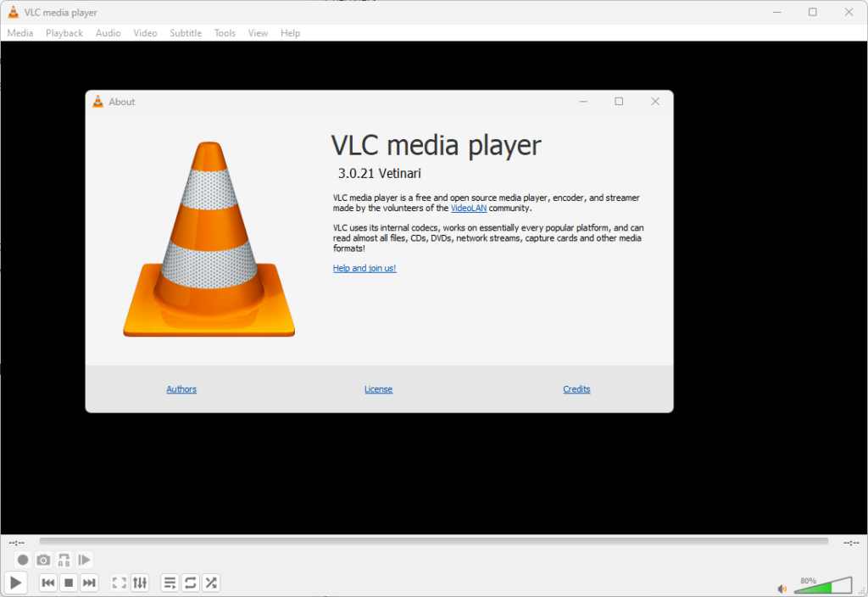Take a snapshot with the camera icon
The height and width of the screenshot is (597, 868).
[x=42, y=560]
